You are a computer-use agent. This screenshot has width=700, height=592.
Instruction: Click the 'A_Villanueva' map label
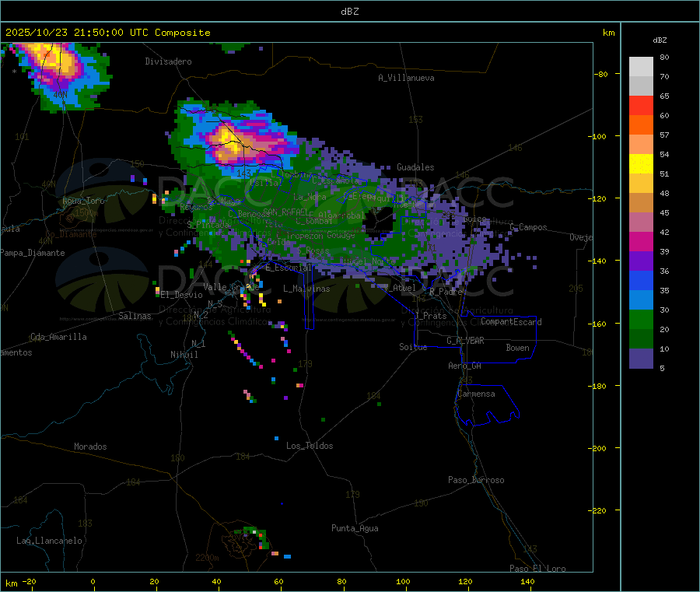click(x=406, y=78)
